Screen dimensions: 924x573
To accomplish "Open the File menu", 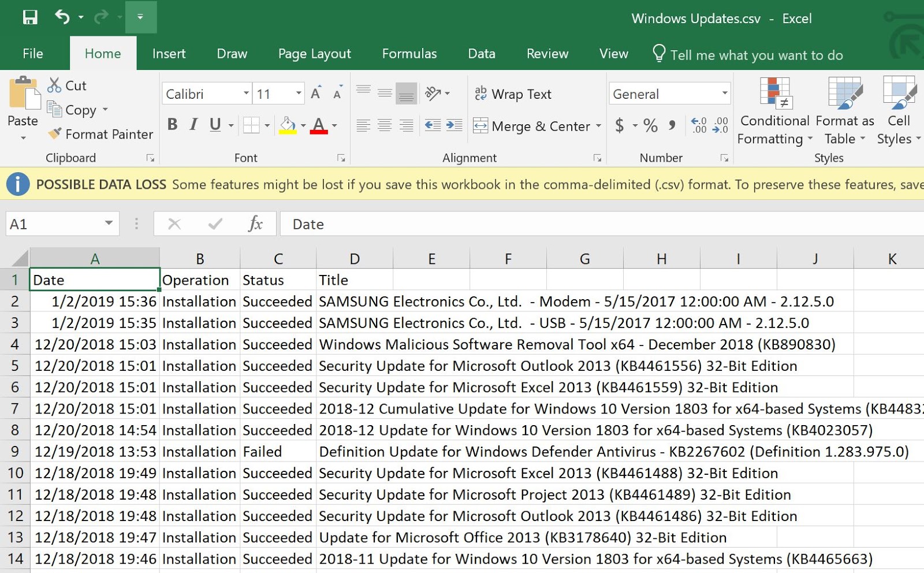I will pyautogui.click(x=32, y=53).
